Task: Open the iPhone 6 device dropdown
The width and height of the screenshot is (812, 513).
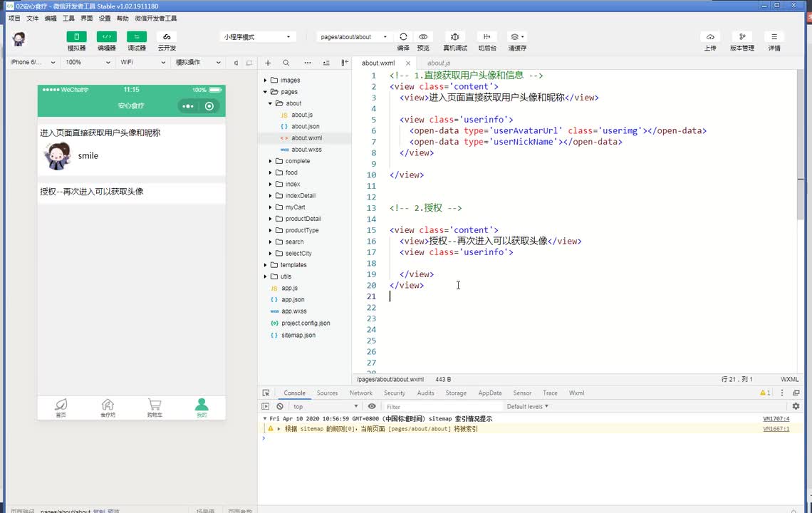Action: pos(33,63)
